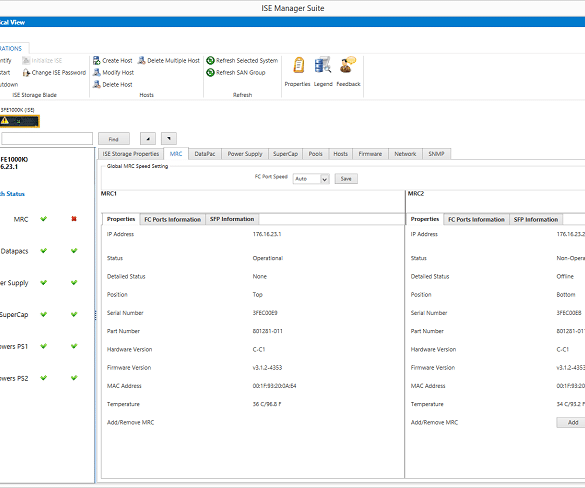This screenshot has height=488, width=585.
Task: Click the Delete Host icon
Action: [x=97, y=84]
